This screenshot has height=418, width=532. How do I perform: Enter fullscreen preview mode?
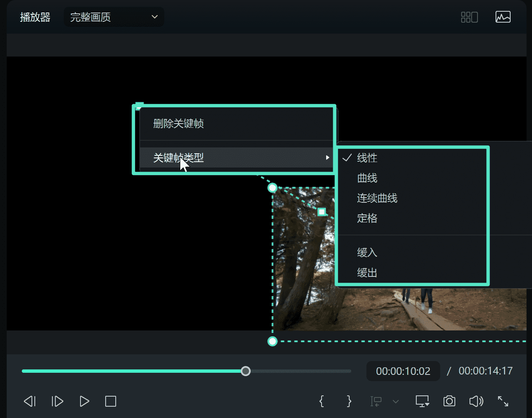tap(503, 401)
